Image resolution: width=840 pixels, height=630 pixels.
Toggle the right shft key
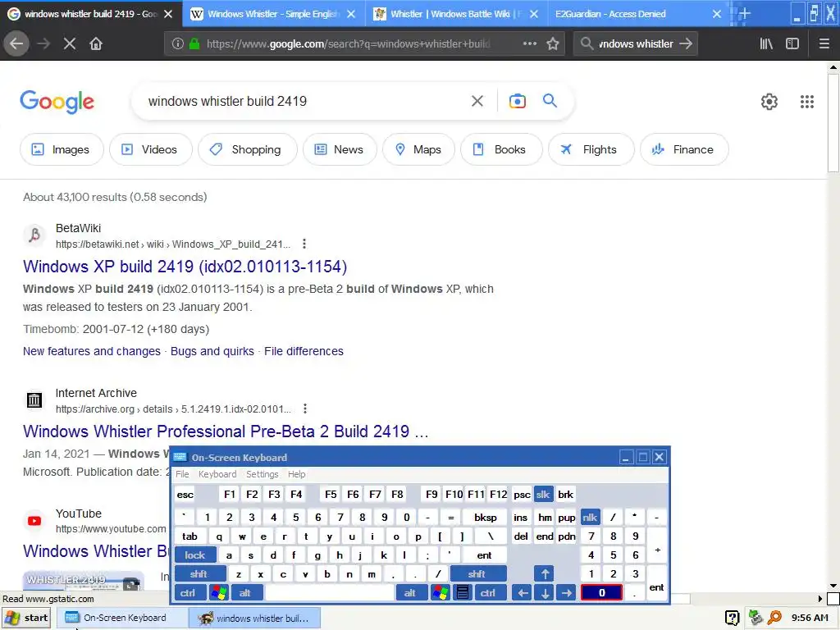point(478,574)
